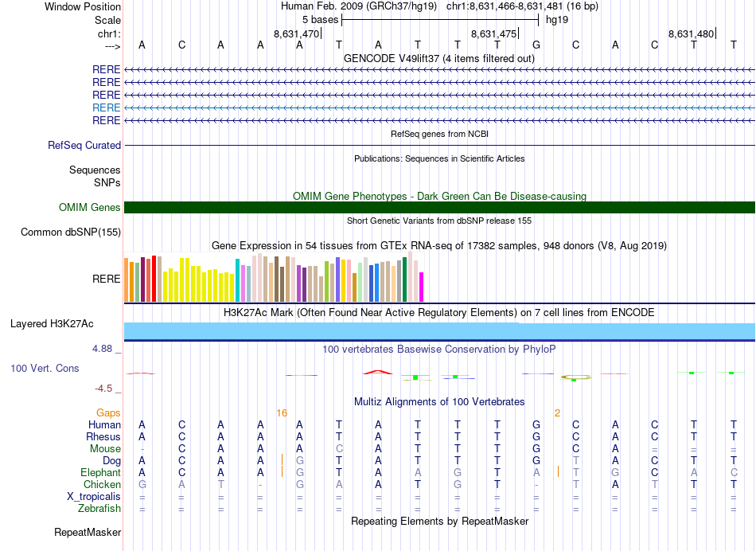Click the RERE label beside expression bars
756x551 pixels.
106,279
